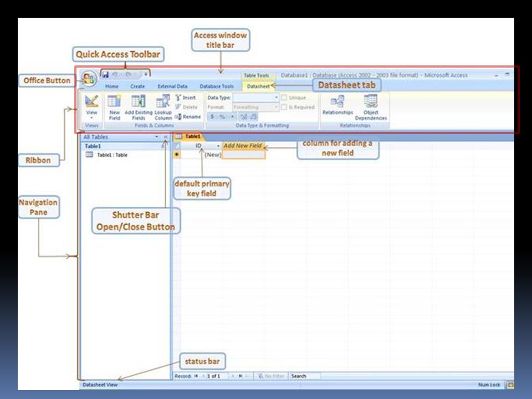Expand the View button dropdown arrow
This screenshot has width=532, height=399.
click(x=91, y=117)
